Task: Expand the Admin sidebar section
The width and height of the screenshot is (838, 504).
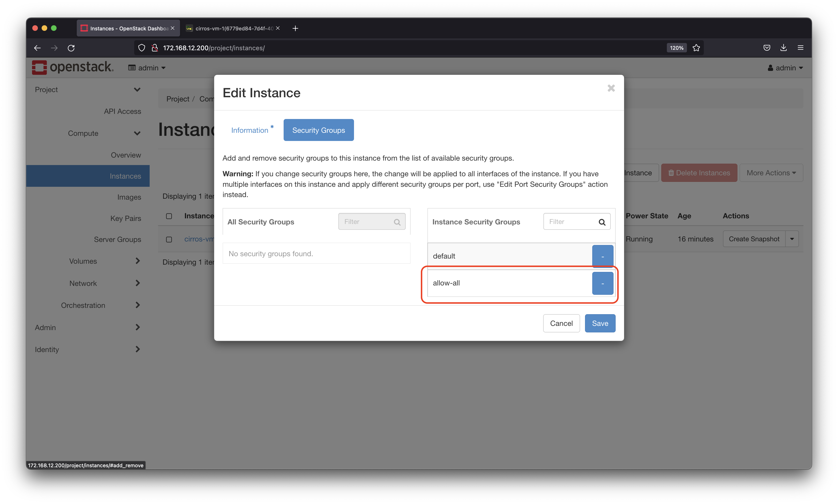Action: tap(88, 328)
